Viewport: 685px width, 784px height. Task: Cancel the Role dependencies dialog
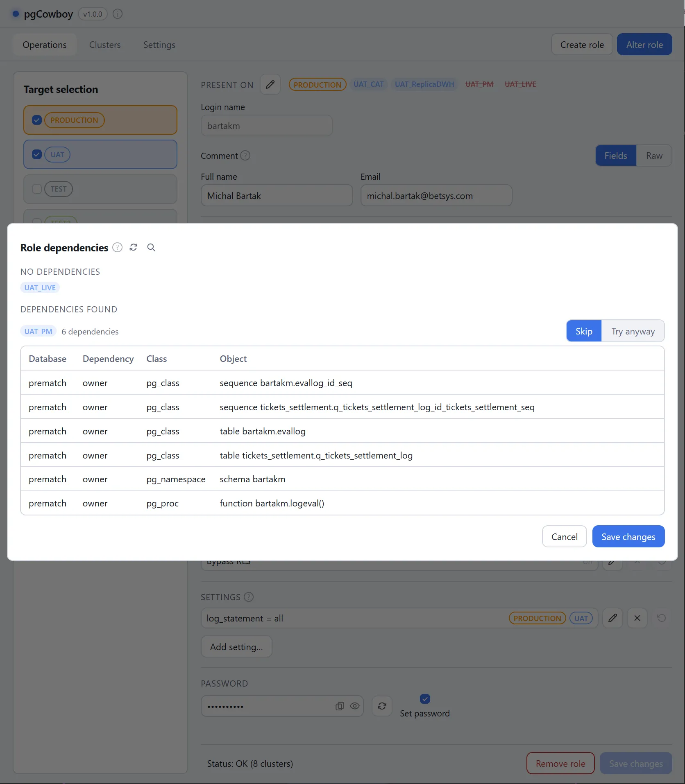tap(564, 537)
